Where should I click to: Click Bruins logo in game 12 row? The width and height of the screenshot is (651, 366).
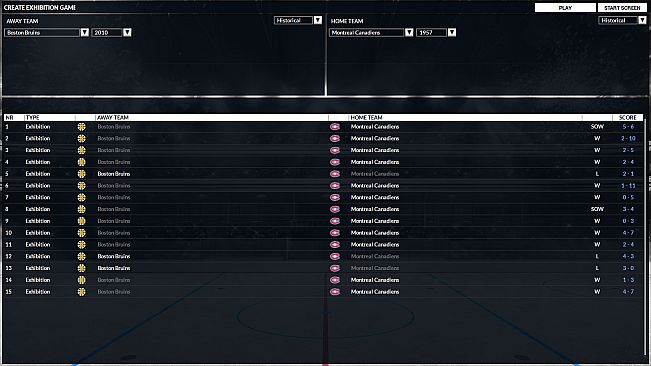pyautogui.click(x=81, y=256)
